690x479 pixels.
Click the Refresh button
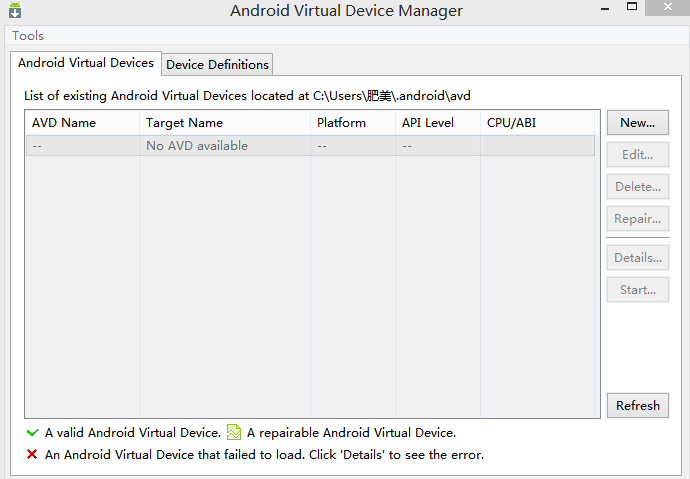point(637,405)
